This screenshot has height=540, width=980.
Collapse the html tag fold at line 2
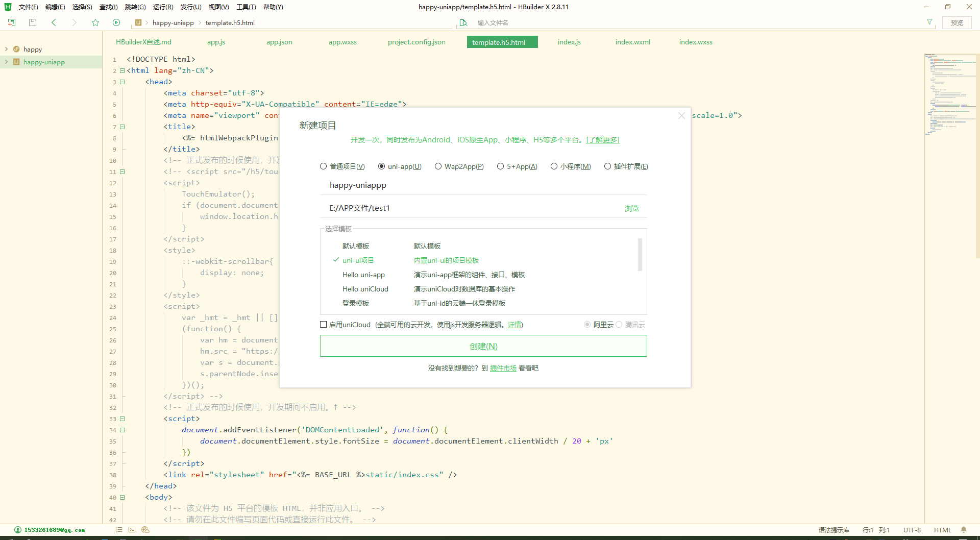click(x=122, y=70)
